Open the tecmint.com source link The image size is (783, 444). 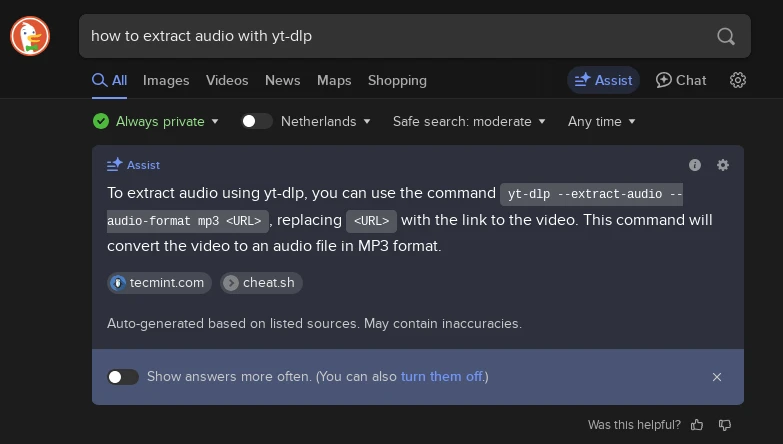point(159,283)
